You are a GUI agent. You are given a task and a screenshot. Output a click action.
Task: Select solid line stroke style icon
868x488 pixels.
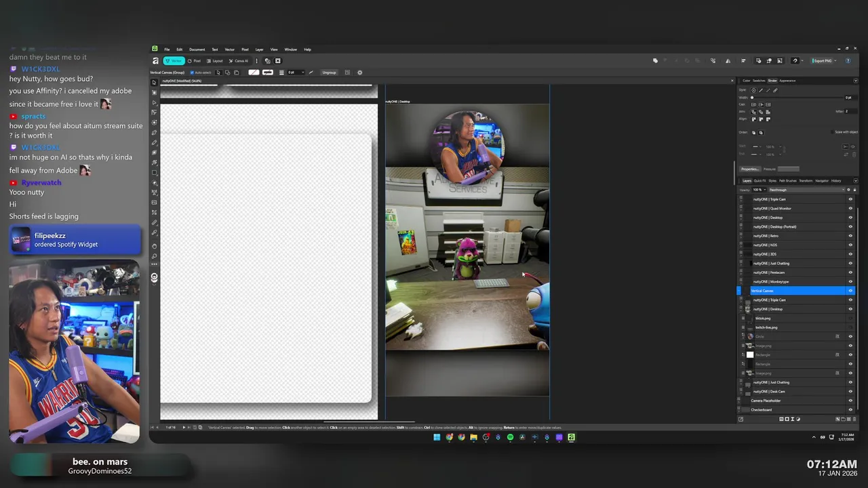761,90
